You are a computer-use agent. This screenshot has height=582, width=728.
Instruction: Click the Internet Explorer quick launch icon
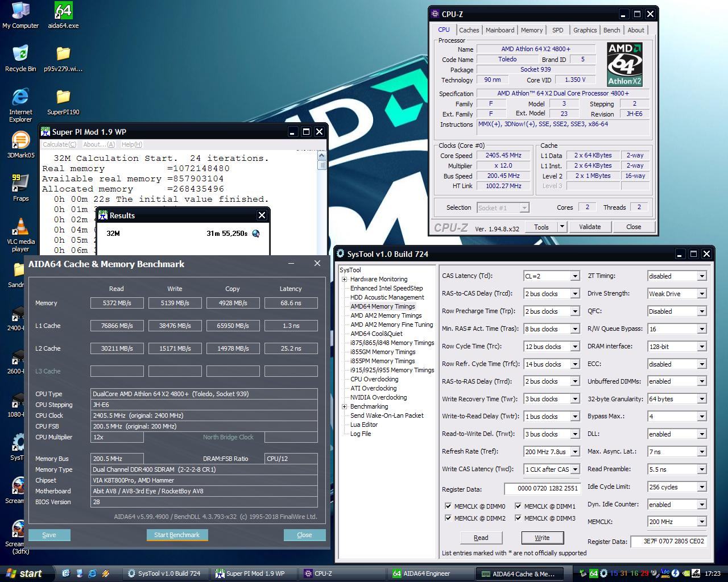[x=92, y=573]
